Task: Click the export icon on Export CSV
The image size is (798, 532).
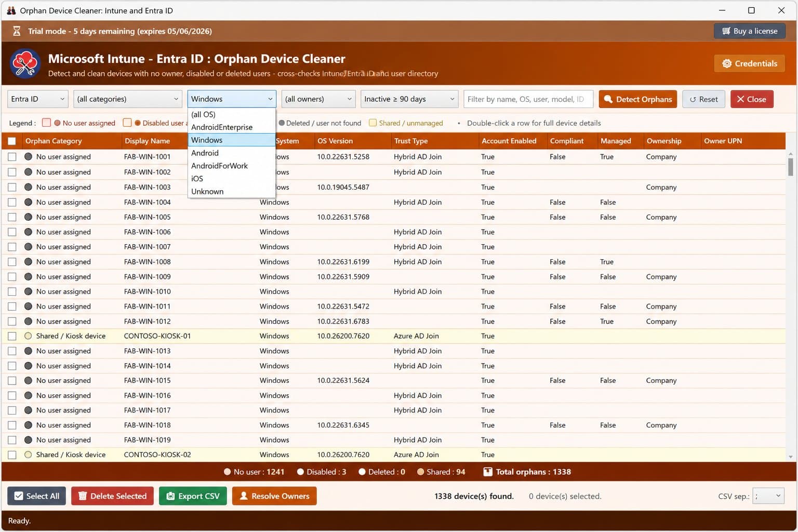Action: 170,496
